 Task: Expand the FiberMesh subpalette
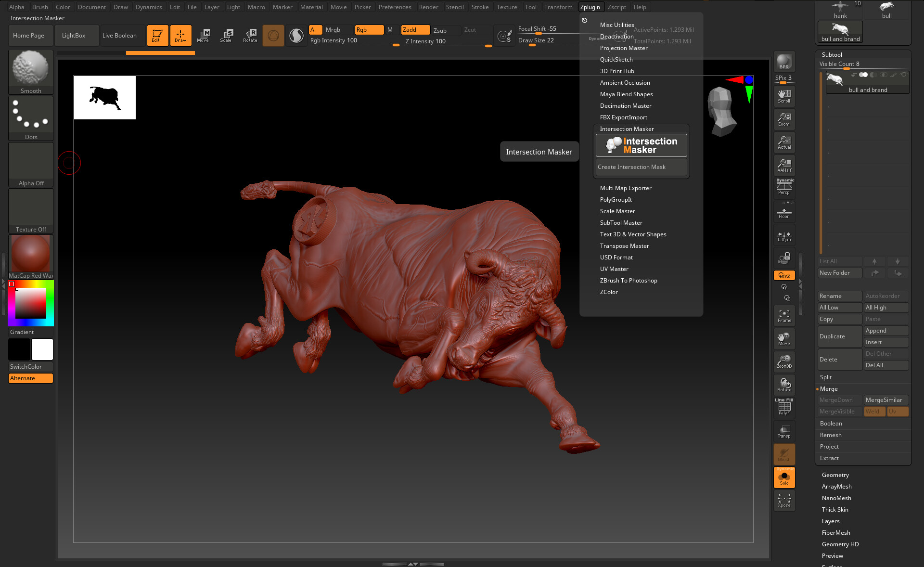[836, 533]
